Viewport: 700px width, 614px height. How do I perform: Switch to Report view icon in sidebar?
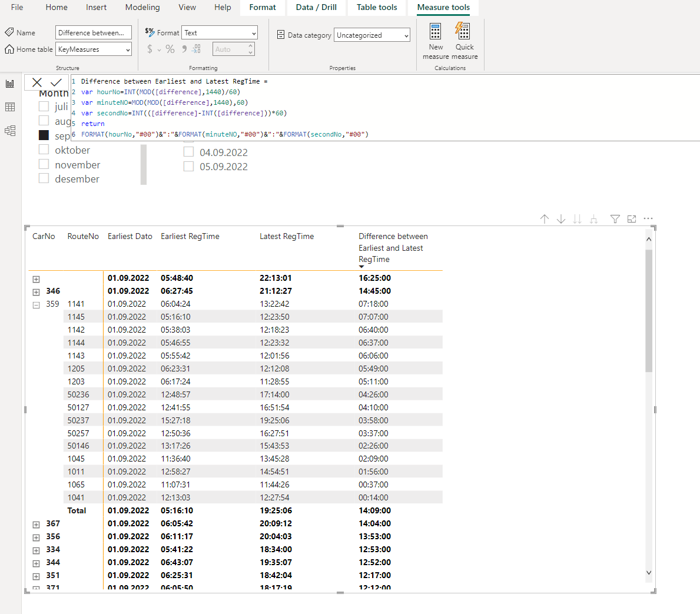(x=10, y=84)
